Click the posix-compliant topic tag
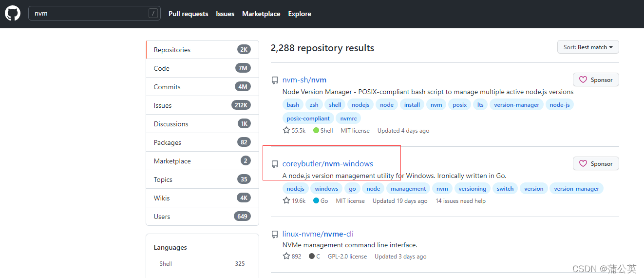The height and width of the screenshot is (278, 644). pyautogui.click(x=308, y=119)
